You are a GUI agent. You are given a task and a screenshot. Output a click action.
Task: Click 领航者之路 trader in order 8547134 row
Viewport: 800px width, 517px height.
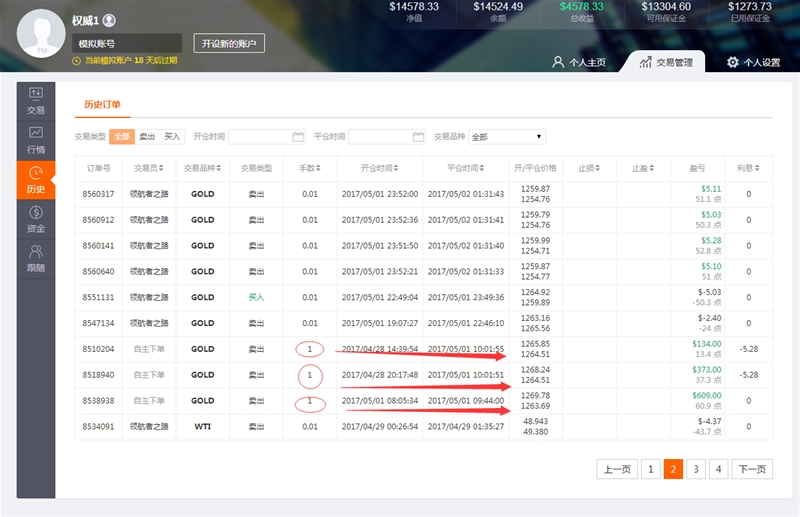pos(149,324)
